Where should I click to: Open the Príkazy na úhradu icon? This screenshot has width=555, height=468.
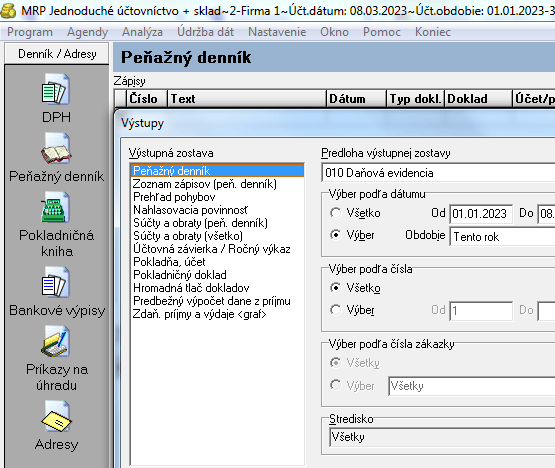[x=56, y=341]
